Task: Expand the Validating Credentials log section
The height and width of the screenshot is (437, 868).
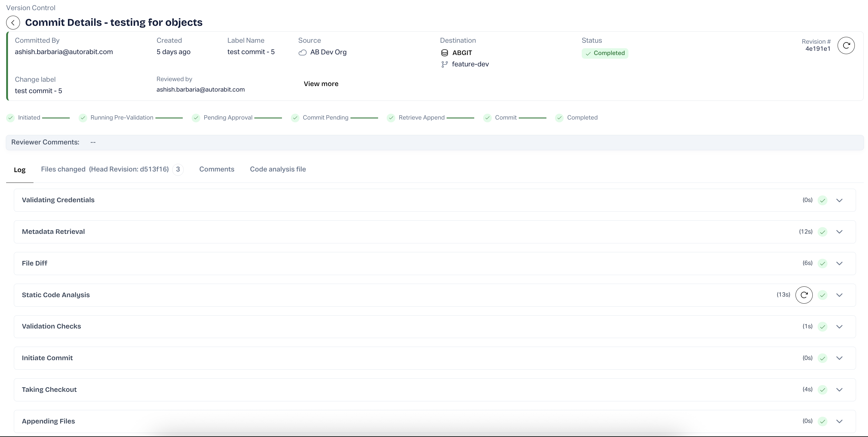Action: pyautogui.click(x=839, y=200)
